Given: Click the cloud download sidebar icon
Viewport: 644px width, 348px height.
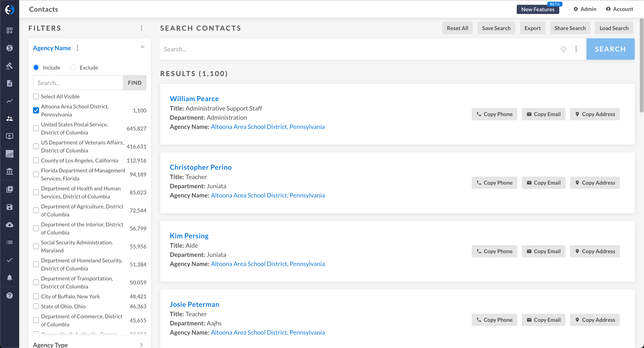Looking at the screenshot, I should coord(10,225).
